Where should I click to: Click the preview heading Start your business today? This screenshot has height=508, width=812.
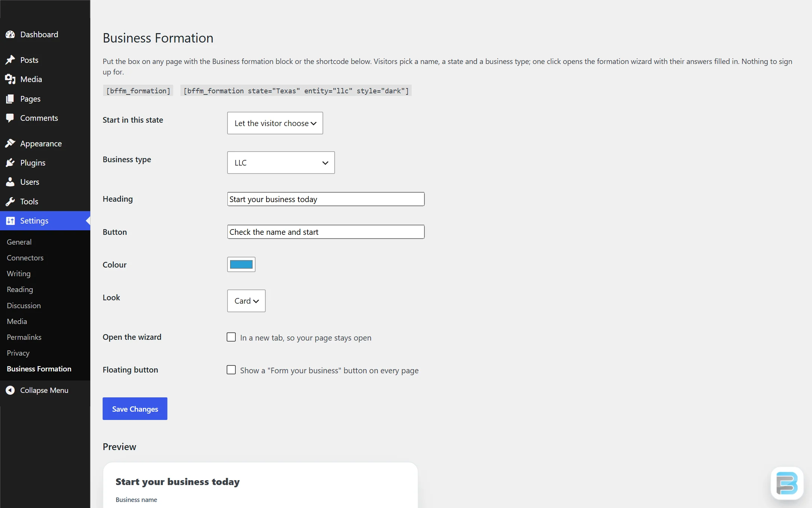pyautogui.click(x=177, y=482)
